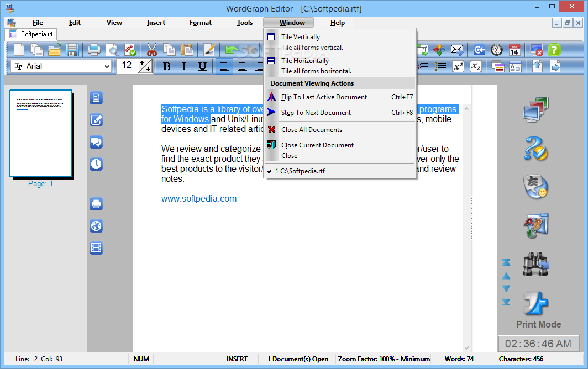The width and height of the screenshot is (588, 369).
Task: Open the Format menu
Action: (200, 23)
